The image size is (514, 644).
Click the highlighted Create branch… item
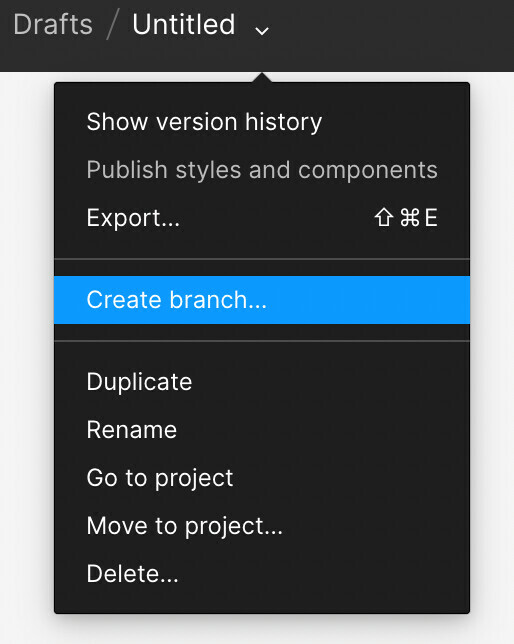262,300
